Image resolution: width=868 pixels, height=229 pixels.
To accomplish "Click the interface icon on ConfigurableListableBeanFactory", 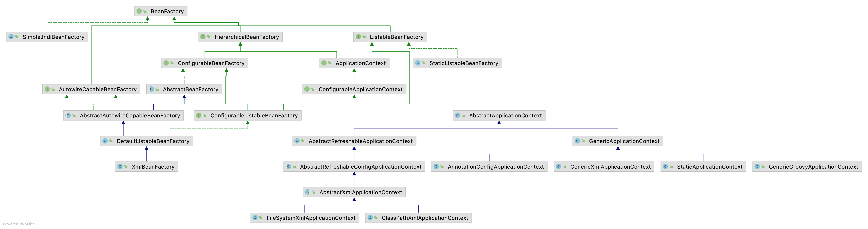I will coord(199,115).
